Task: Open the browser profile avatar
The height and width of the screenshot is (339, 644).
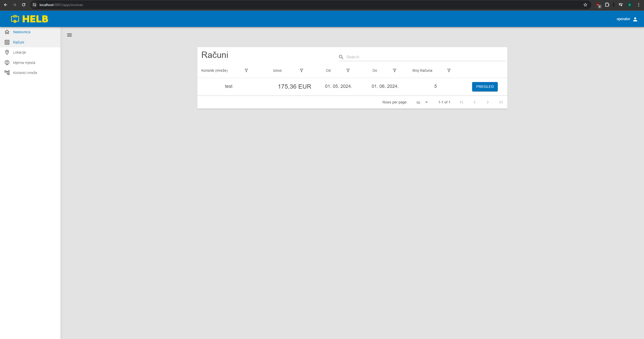Action: [x=630, y=5]
